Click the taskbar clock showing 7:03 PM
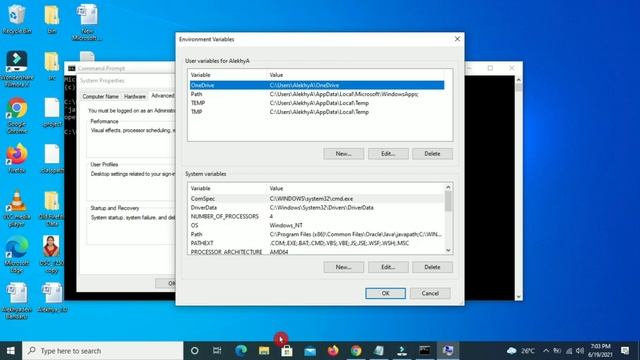 [600, 351]
